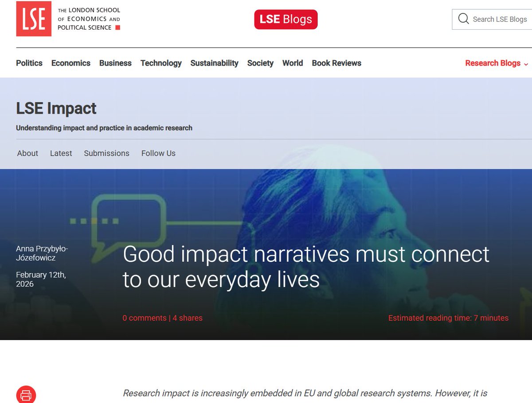Click author Anna Przybyło-Józefowicz

42,253
